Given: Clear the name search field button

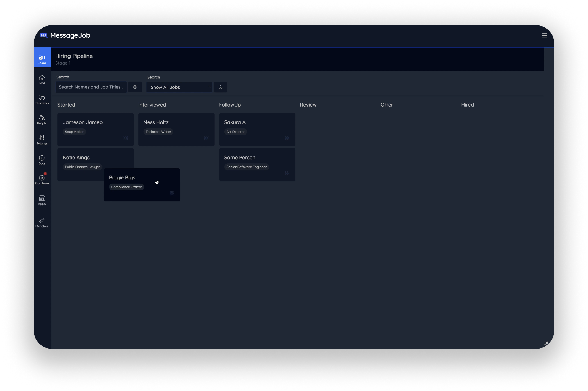Looking at the screenshot, I should [135, 87].
